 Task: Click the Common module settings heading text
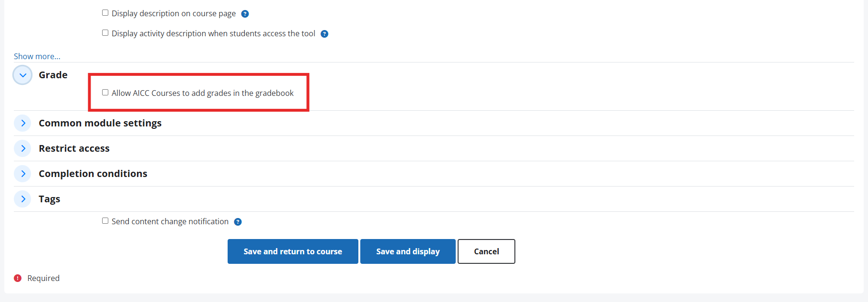click(100, 123)
